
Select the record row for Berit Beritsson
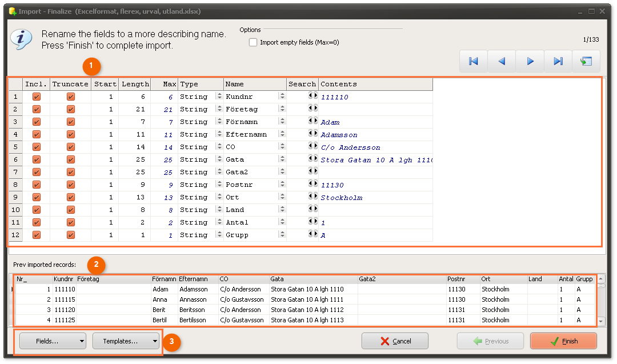pyautogui.click(x=305, y=310)
